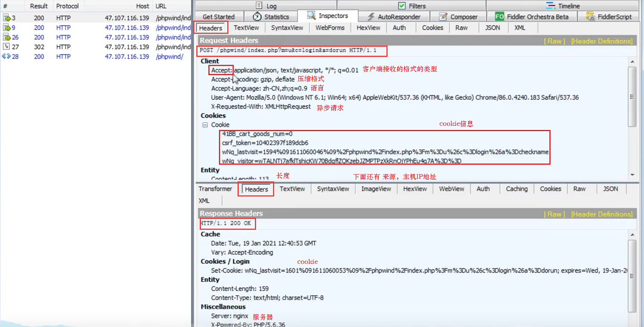Image resolution: width=644 pixels, height=327 pixels.
Task: Select the request Auth tab
Action: [x=399, y=28]
